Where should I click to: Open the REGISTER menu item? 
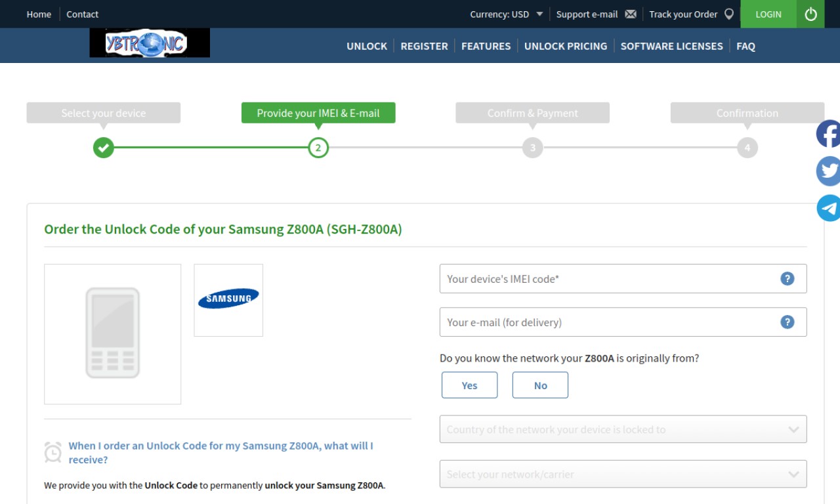(x=424, y=46)
